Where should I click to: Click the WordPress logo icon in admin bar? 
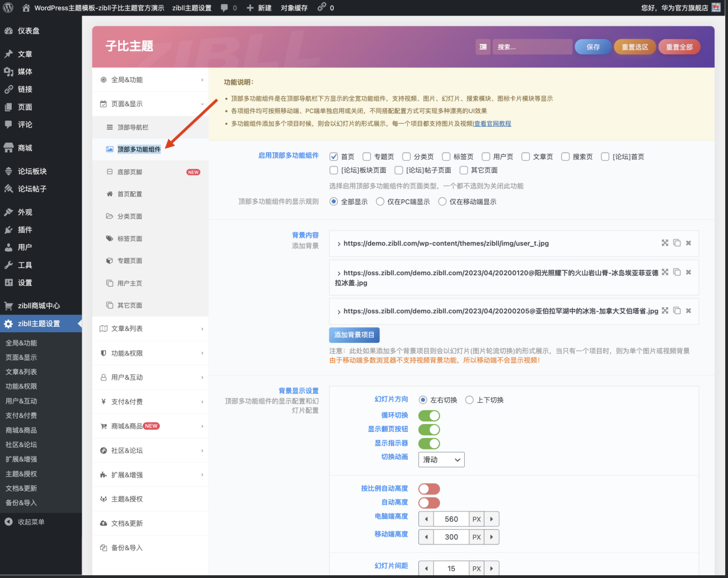(8, 8)
